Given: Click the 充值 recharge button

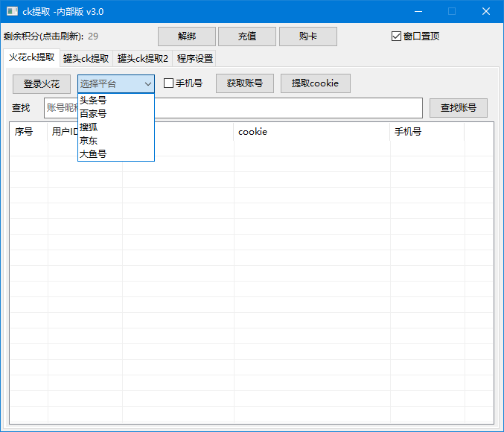Looking at the screenshot, I should [246, 36].
